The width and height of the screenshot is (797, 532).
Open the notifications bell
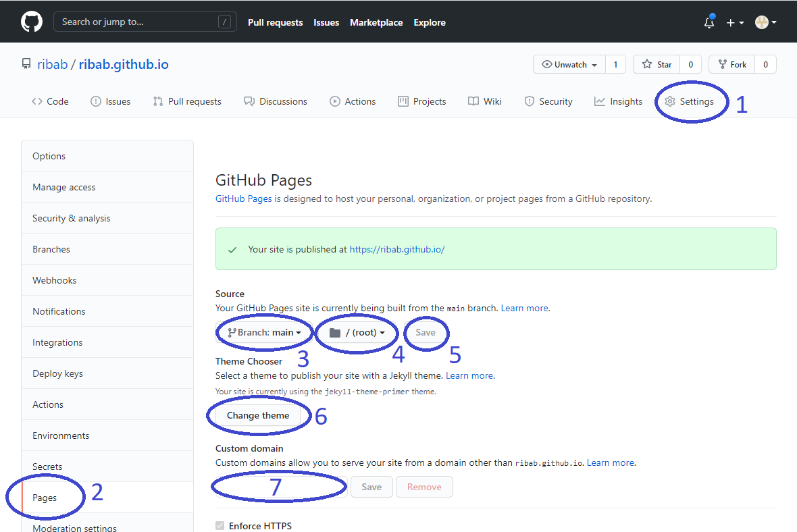[709, 22]
